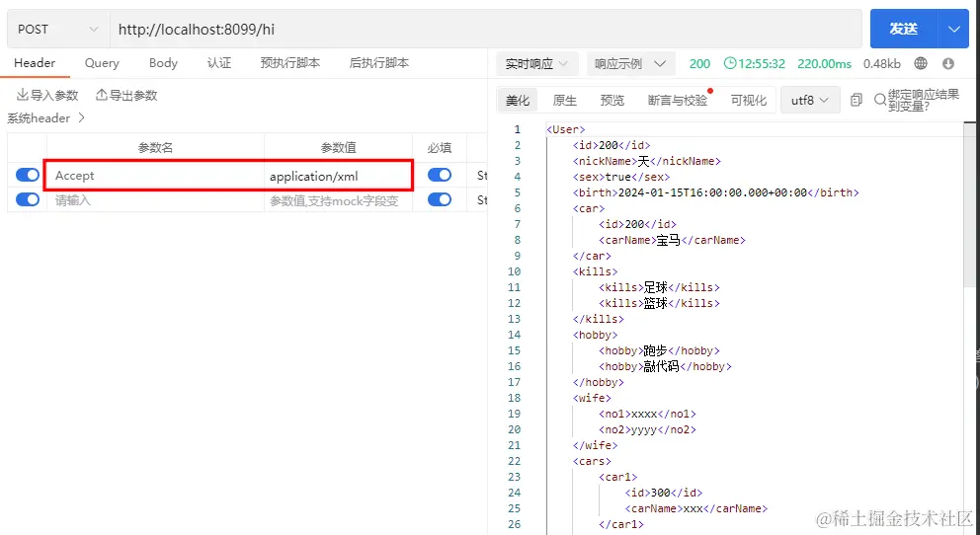This screenshot has width=980, height=535.
Task: Click the 200 status code text
Action: 699,64
